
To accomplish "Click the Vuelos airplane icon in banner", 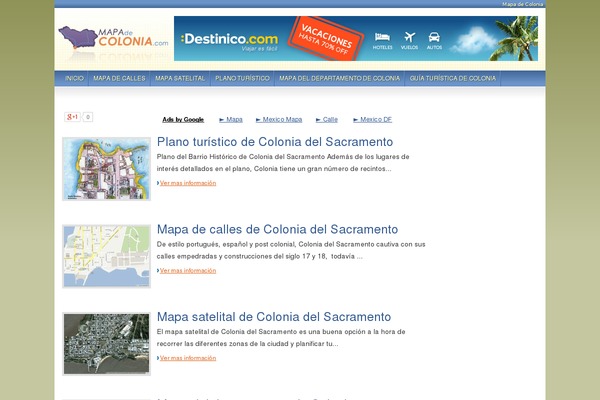I will [x=409, y=37].
